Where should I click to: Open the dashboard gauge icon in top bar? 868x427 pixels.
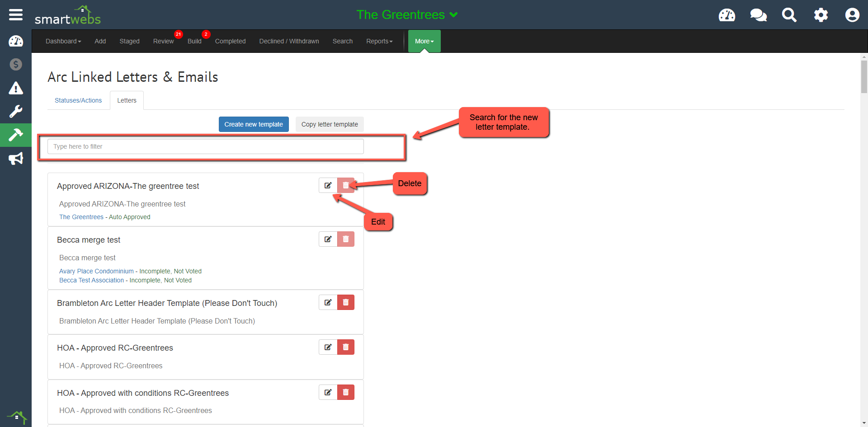pyautogui.click(x=727, y=15)
